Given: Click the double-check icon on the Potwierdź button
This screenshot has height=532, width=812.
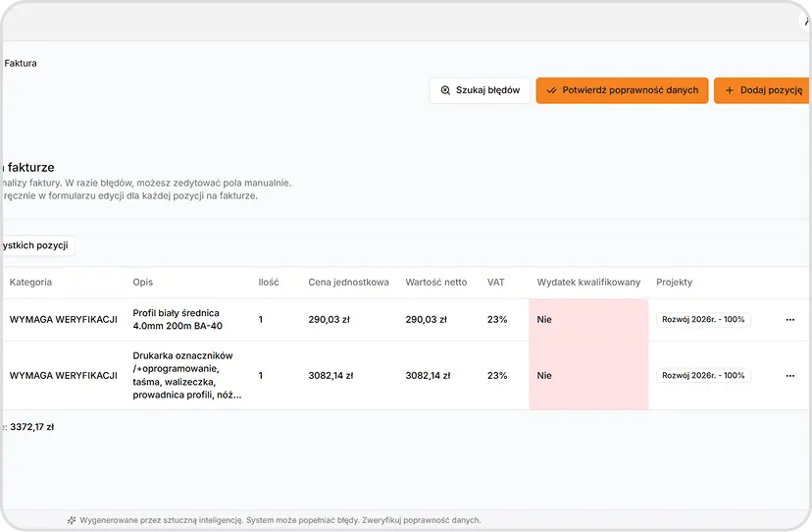Looking at the screenshot, I should click(x=551, y=90).
